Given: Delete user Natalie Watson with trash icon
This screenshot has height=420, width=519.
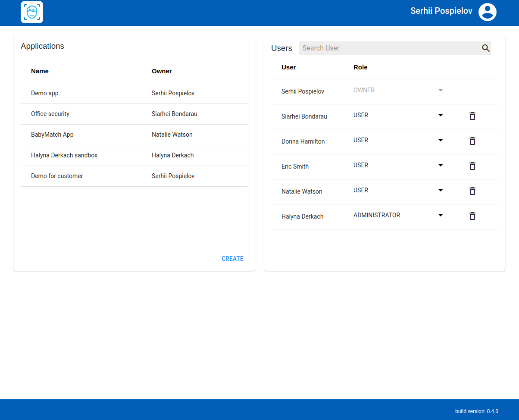Looking at the screenshot, I should [x=472, y=191].
